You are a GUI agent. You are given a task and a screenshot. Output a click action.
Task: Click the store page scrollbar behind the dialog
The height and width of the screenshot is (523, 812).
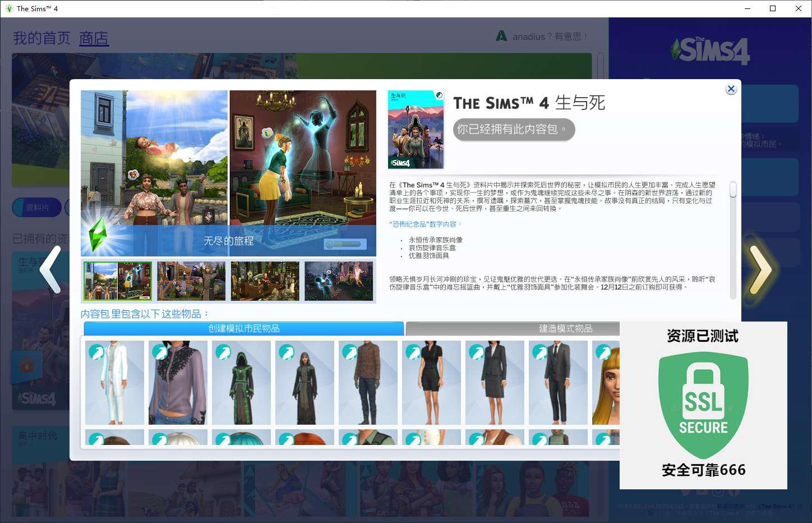(x=601, y=66)
